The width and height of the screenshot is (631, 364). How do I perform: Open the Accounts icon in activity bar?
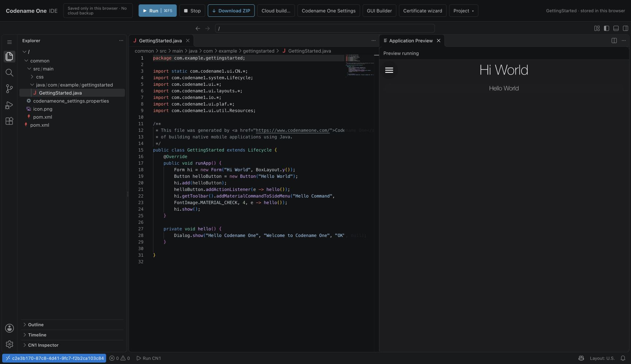9,328
